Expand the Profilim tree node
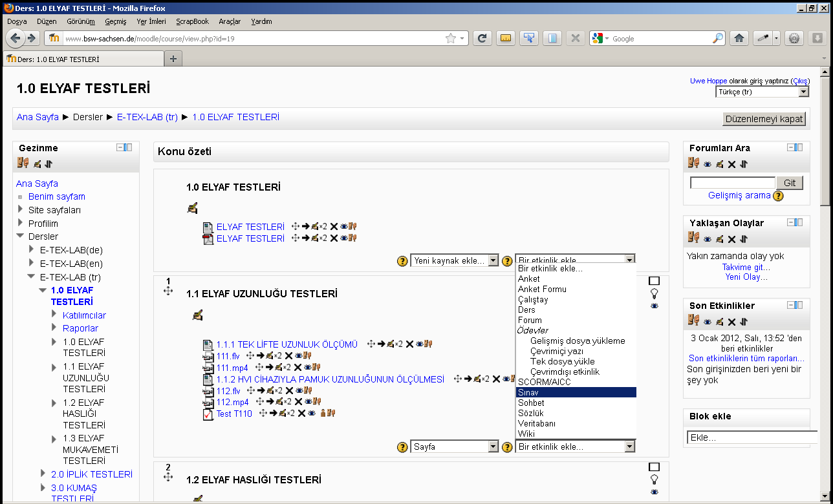The image size is (833, 504). pos(20,223)
